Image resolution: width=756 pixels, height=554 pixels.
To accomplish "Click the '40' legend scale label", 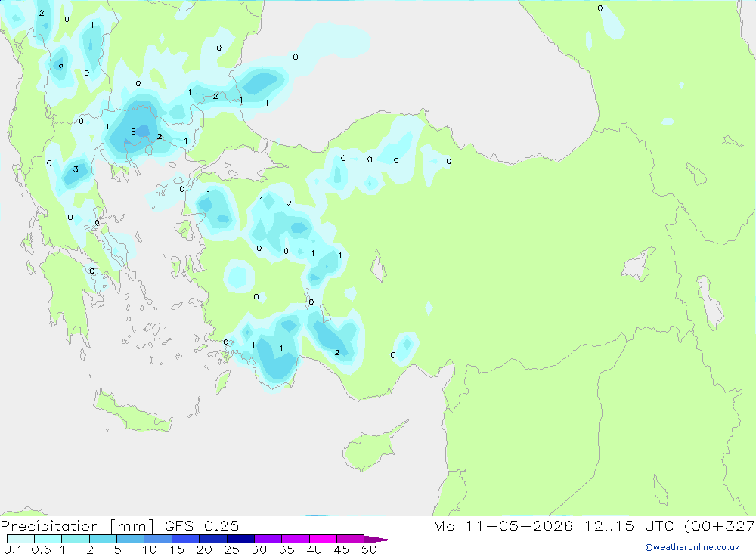I will point(314,549).
